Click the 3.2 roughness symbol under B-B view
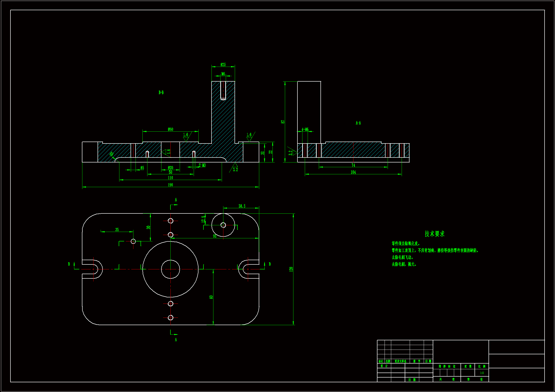This screenshot has width=555, height=392. [x=235, y=170]
